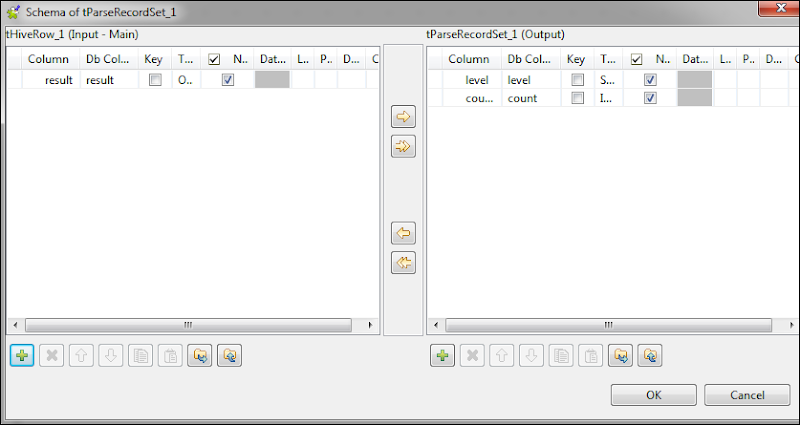The width and height of the screenshot is (800, 425).
Task: Import output schema from file icon
Action: [620, 355]
